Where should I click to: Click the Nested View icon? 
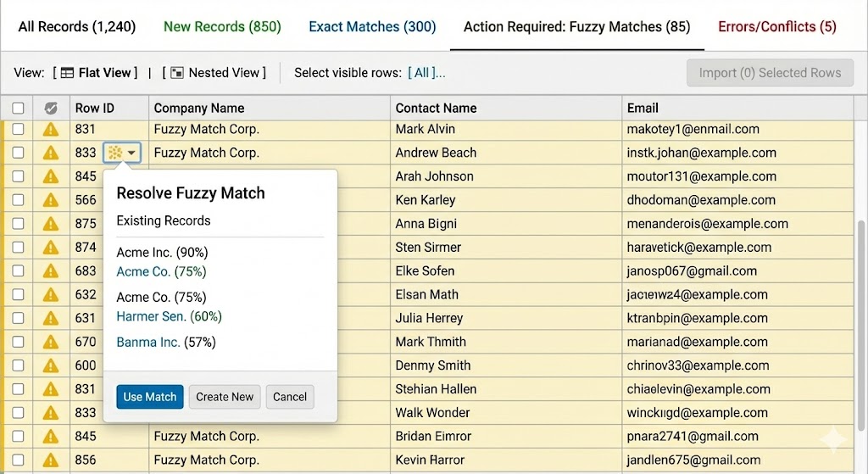click(x=177, y=73)
